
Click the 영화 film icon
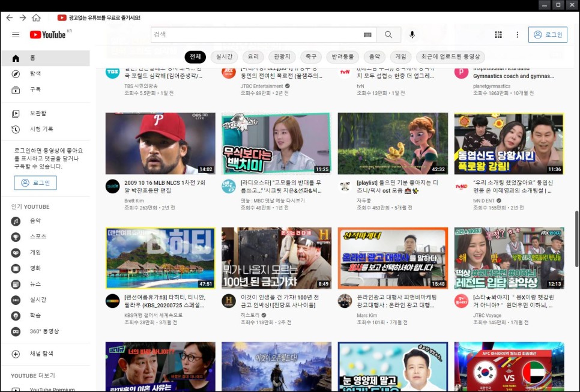click(x=16, y=268)
